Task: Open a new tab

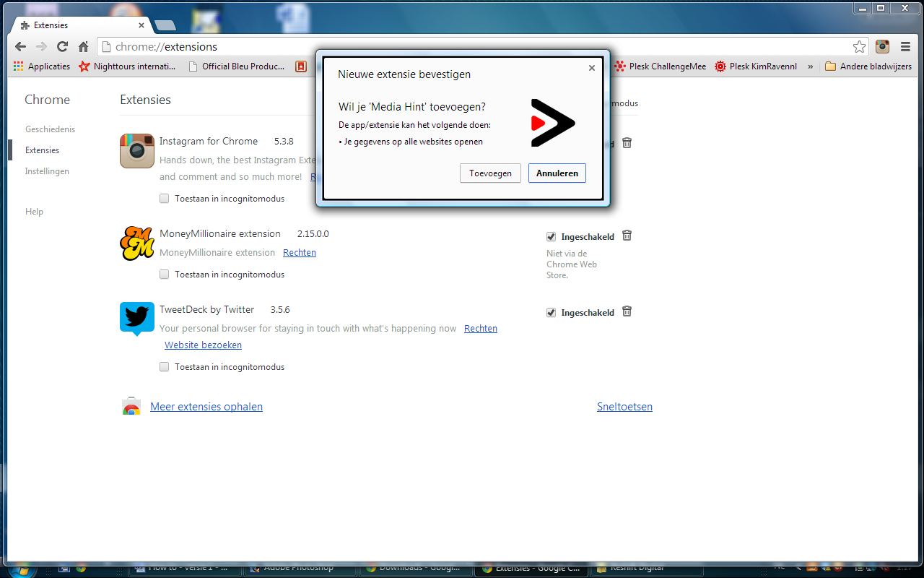Action: (165, 25)
